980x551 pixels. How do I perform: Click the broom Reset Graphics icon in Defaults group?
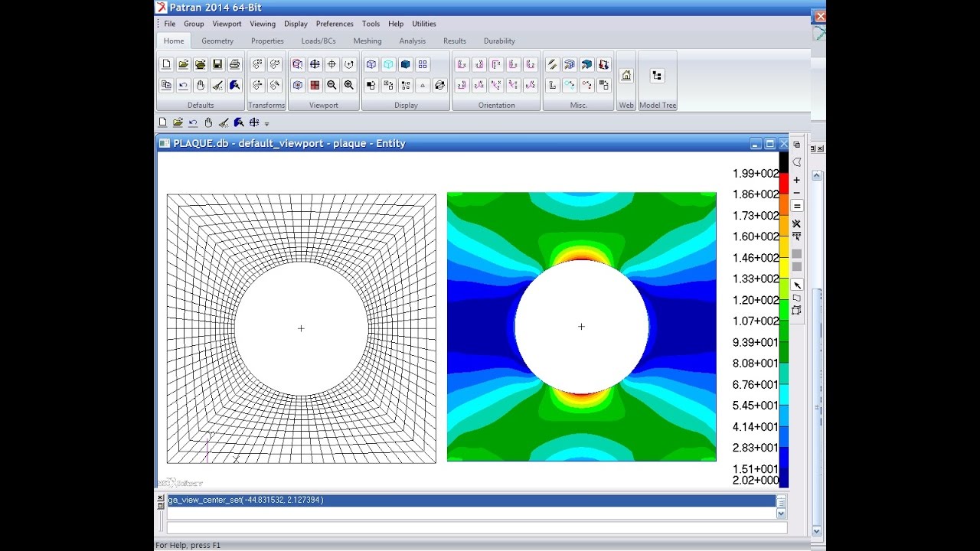tap(217, 86)
